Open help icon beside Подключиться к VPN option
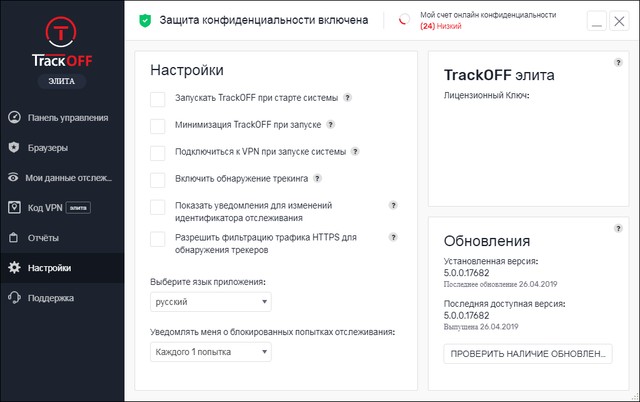 [x=355, y=152]
